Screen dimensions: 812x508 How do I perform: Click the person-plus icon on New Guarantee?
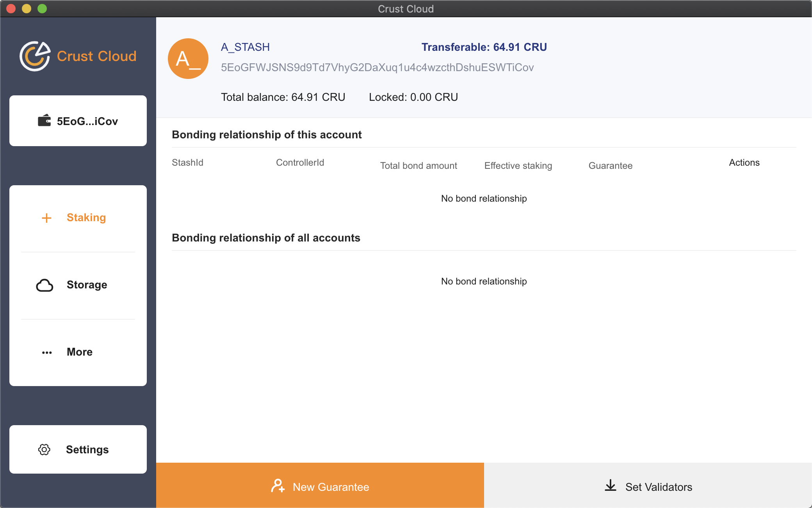[x=278, y=486]
